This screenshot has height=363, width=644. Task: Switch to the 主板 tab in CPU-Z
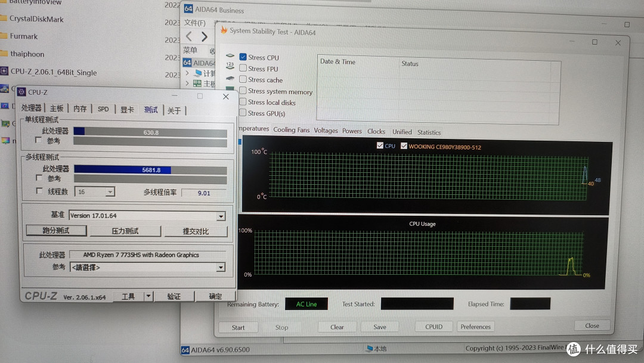pyautogui.click(x=57, y=108)
